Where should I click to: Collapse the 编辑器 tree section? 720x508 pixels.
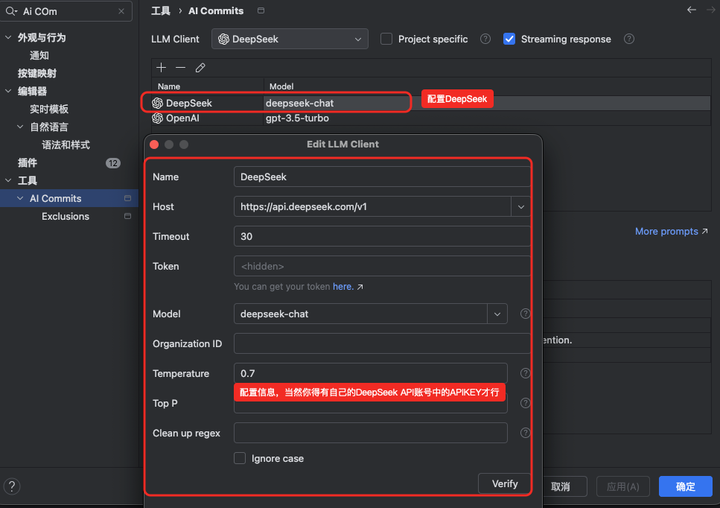(8, 91)
